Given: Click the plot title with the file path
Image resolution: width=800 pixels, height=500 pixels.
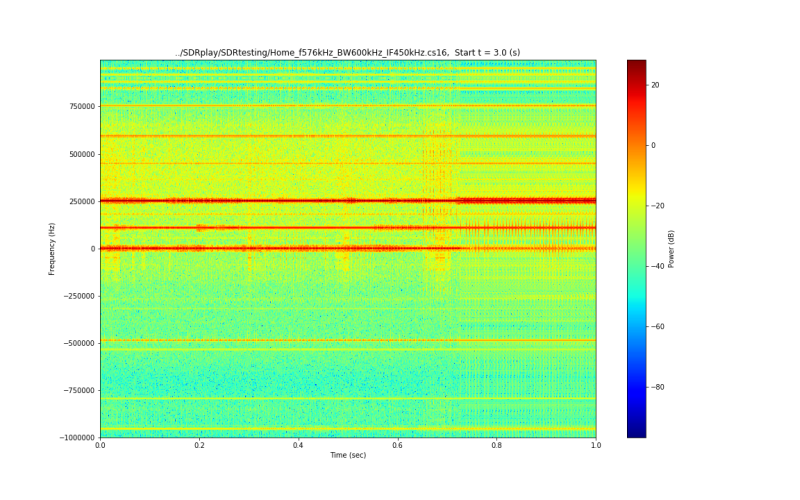Looking at the screenshot, I should pyautogui.click(x=347, y=53).
